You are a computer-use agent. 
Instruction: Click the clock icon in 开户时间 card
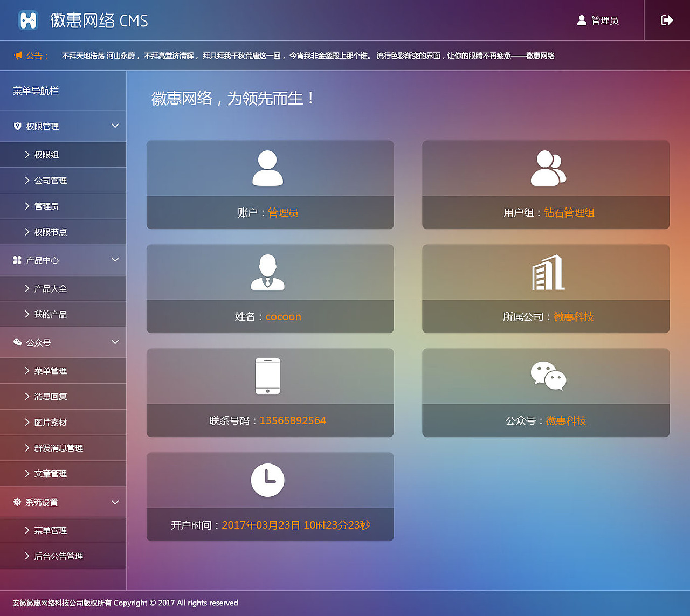tap(267, 480)
